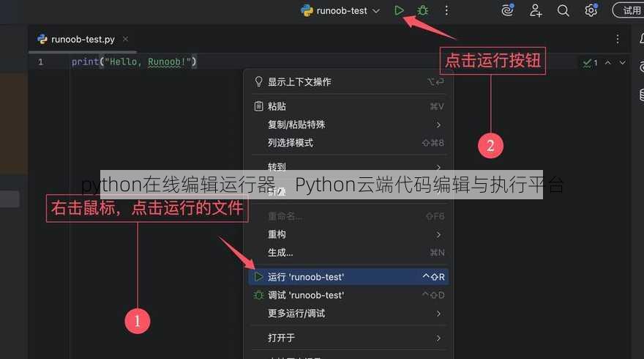Open Search Everywhere with the magnifier icon

tap(563, 11)
